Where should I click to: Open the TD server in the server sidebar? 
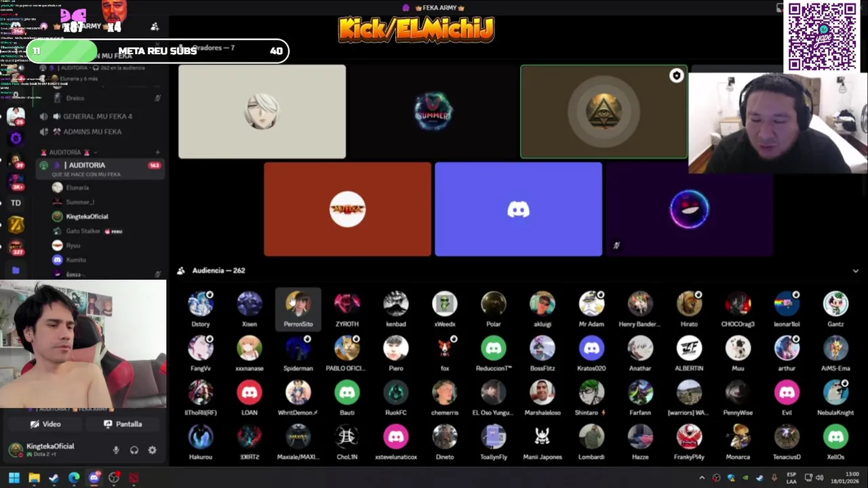[16, 203]
